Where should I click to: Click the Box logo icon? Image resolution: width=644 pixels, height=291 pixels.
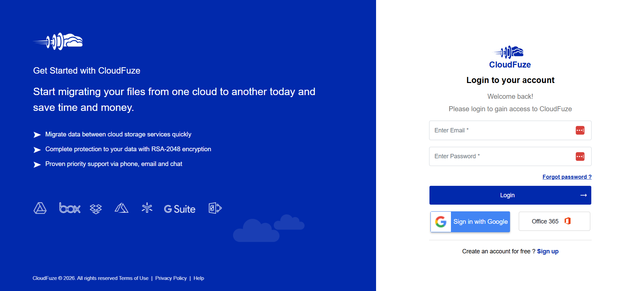pos(70,208)
